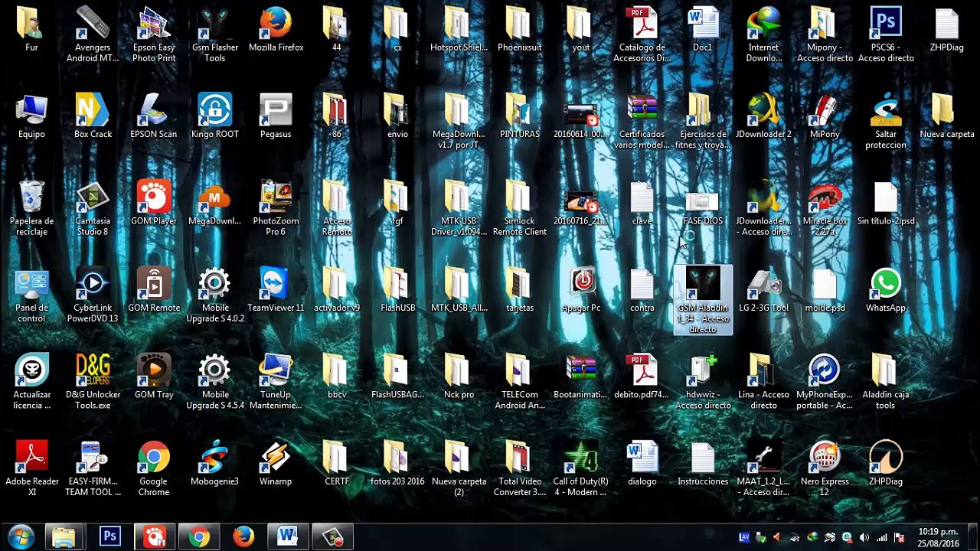980x551 pixels.
Task: Switch to Word on the taskbar
Action: [x=288, y=537]
